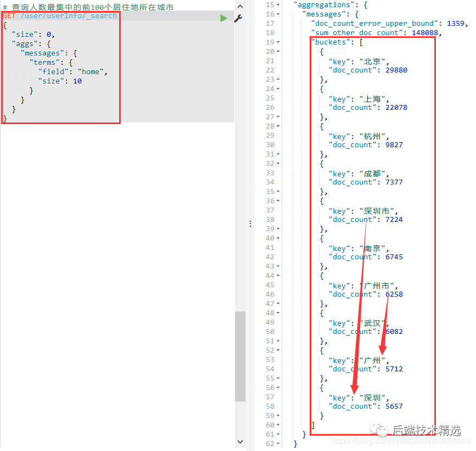Click the GET /user/userInfo/_search request line
The height and width of the screenshot is (451, 476).
point(60,16)
